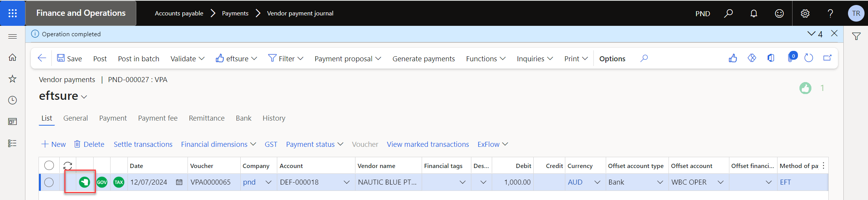The height and width of the screenshot is (200, 868).
Task: Expand the eftsure view title chevron
Action: 84,97
